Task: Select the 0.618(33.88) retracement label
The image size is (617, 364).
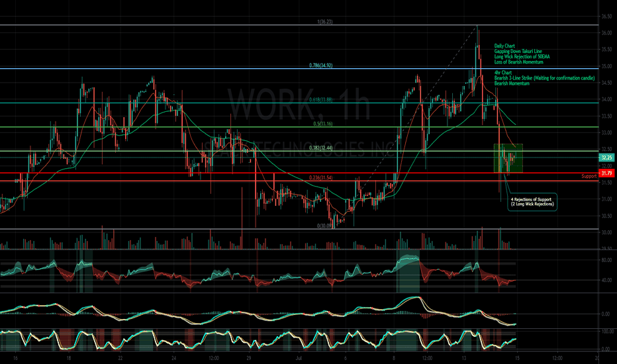Action: pos(320,99)
